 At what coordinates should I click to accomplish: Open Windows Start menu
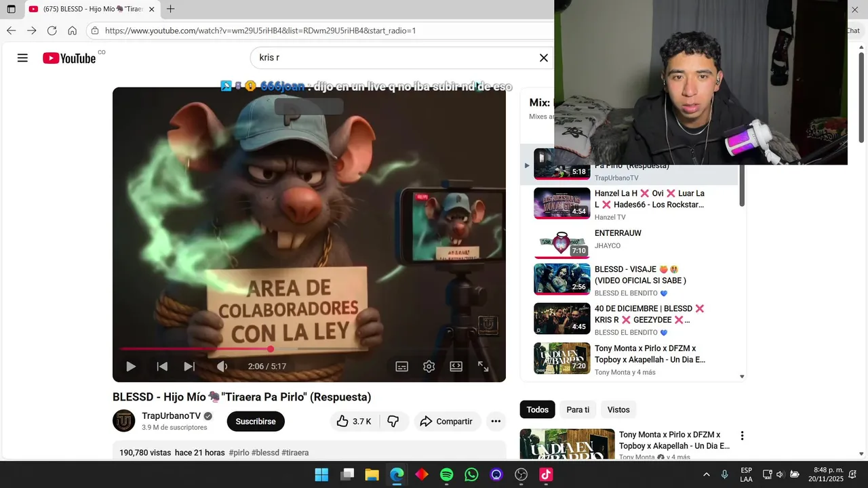(x=321, y=474)
